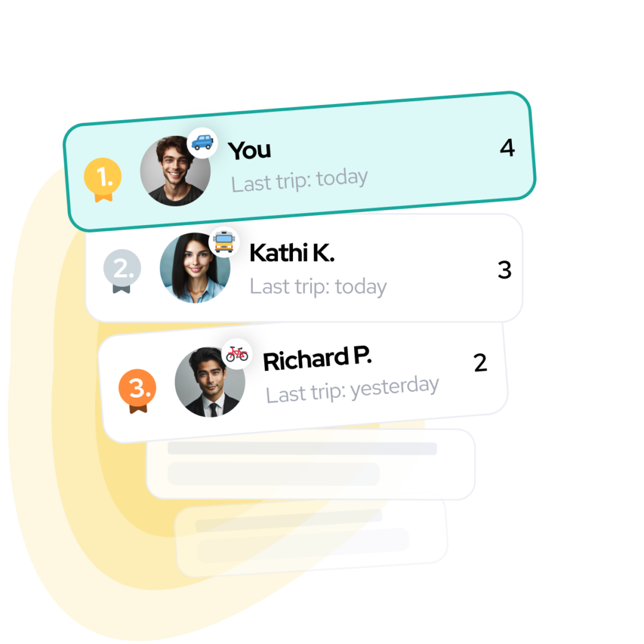The width and height of the screenshot is (644, 644).
Task: Open Kathi K.'s profile photo
Action: coord(195,268)
